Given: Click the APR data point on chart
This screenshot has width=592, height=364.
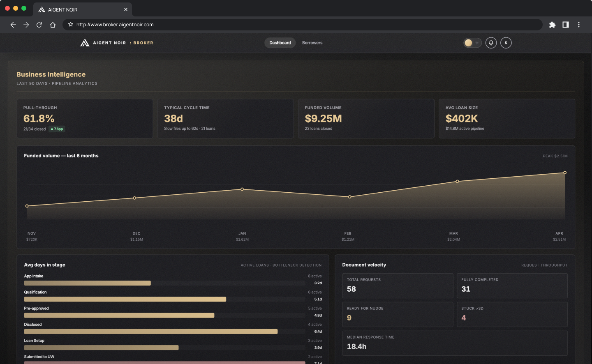Looking at the screenshot, I should (x=565, y=173).
